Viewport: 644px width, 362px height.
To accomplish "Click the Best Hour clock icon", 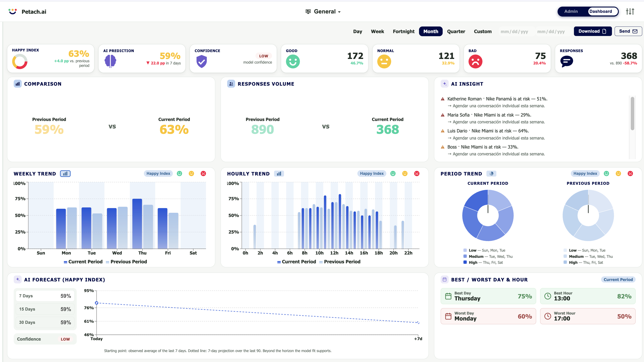I will 548,296.
